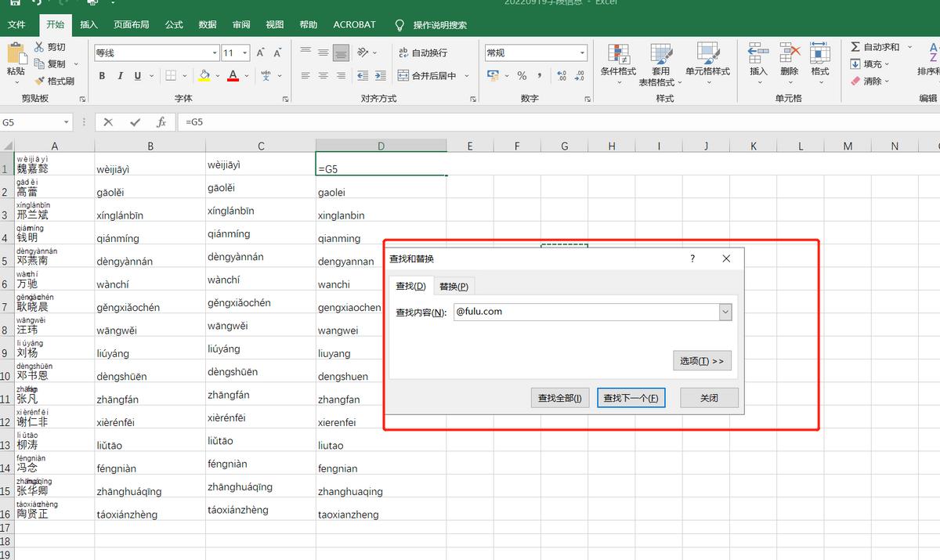Expand the number format dropdown (常规)
This screenshot has width=940, height=560.
[582, 53]
